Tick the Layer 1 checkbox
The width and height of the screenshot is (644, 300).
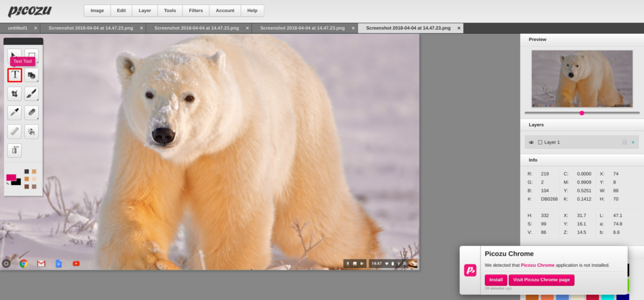pyautogui.click(x=540, y=142)
